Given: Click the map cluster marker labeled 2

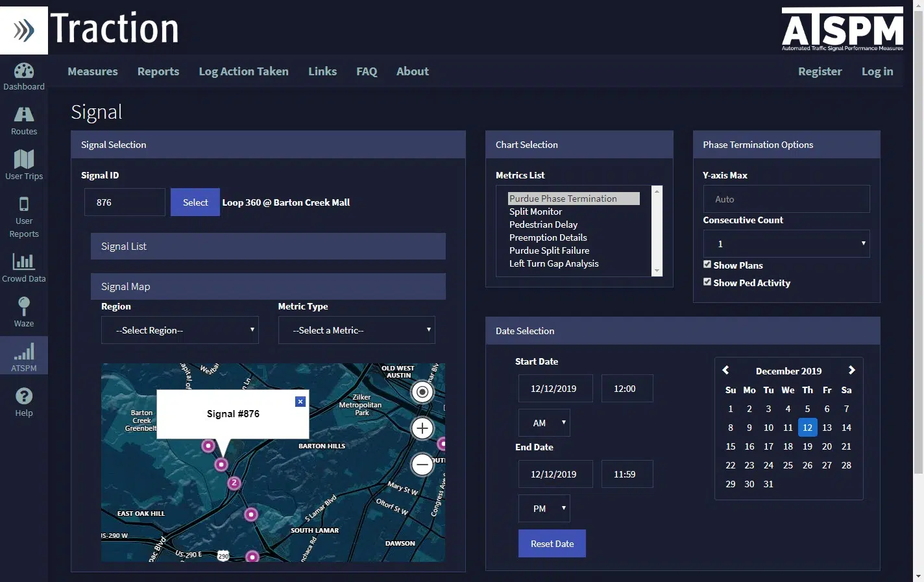Looking at the screenshot, I should pyautogui.click(x=234, y=483).
